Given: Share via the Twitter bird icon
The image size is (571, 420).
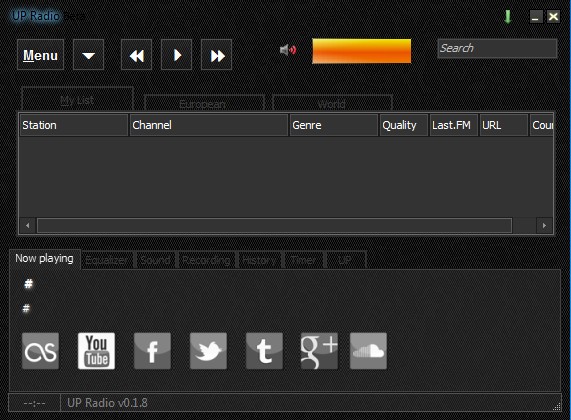Looking at the screenshot, I should tap(208, 351).
